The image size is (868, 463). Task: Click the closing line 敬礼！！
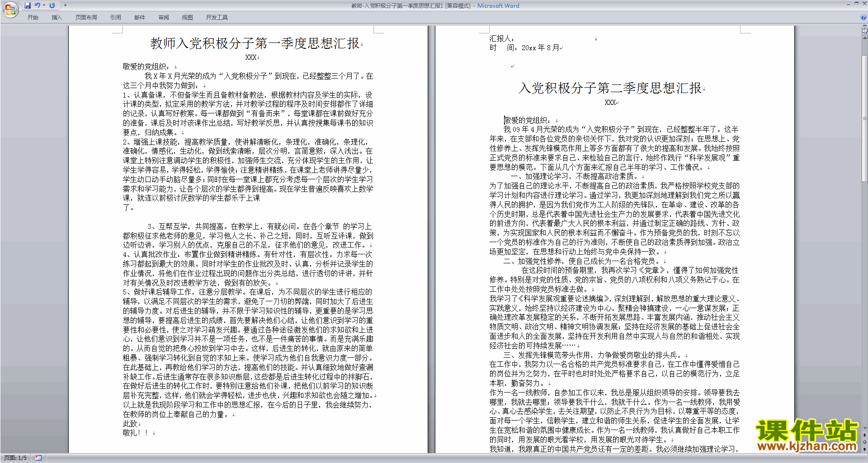(x=136, y=433)
